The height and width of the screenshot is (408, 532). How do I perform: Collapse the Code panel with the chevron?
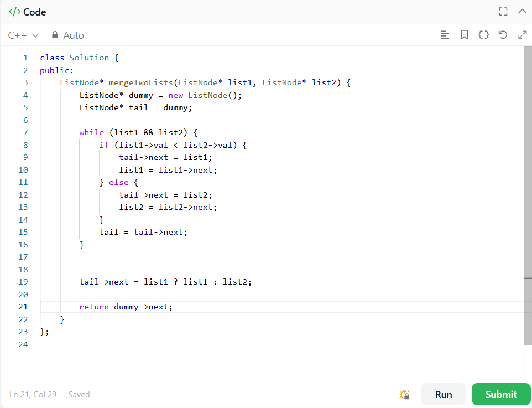(x=523, y=11)
